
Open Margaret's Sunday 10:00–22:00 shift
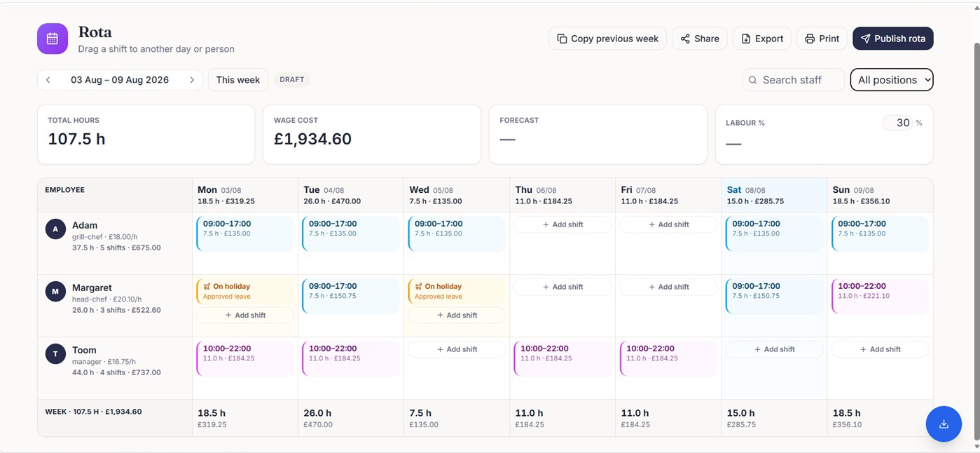tap(880, 296)
